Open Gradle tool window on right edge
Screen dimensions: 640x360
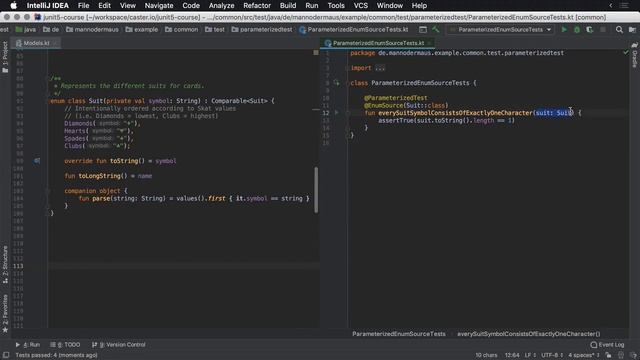pos(635,56)
